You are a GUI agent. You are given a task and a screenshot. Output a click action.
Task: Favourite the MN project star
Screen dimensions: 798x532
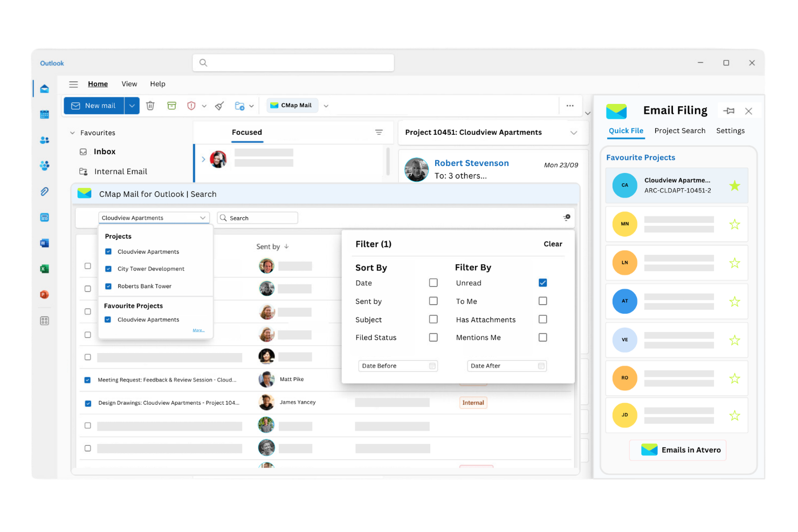[x=734, y=224]
